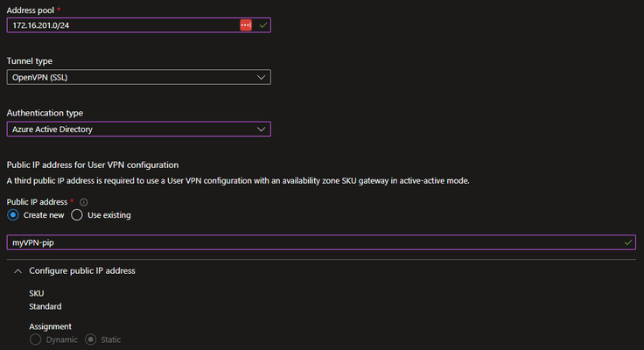Click the info icon beside Public IP address

pos(83,202)
